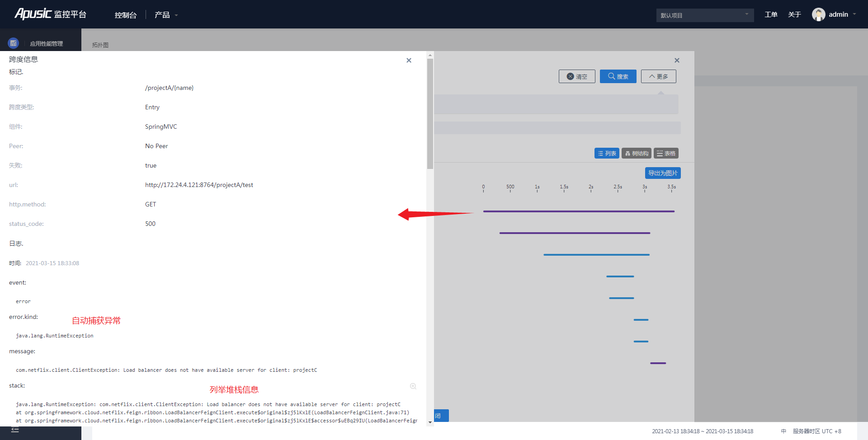Screen dimensions: 868x440
Task: Switch to 树结构 tree view
Action: [x=637, y=154]
